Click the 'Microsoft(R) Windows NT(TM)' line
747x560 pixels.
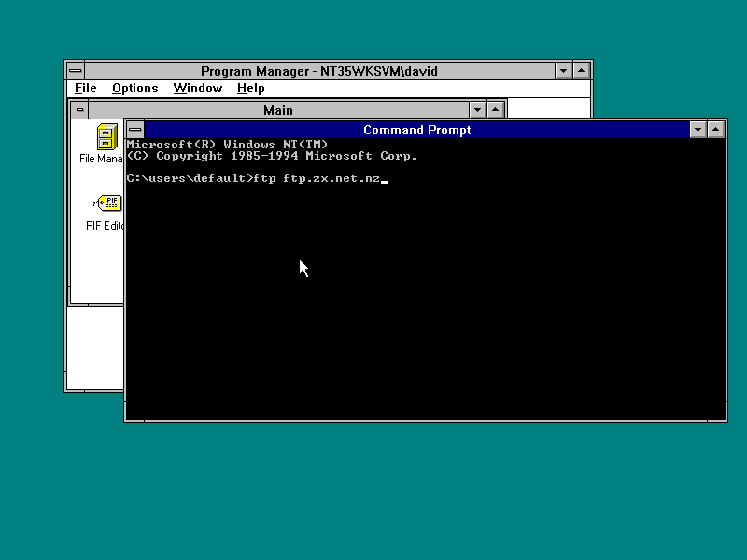point(227,145)
